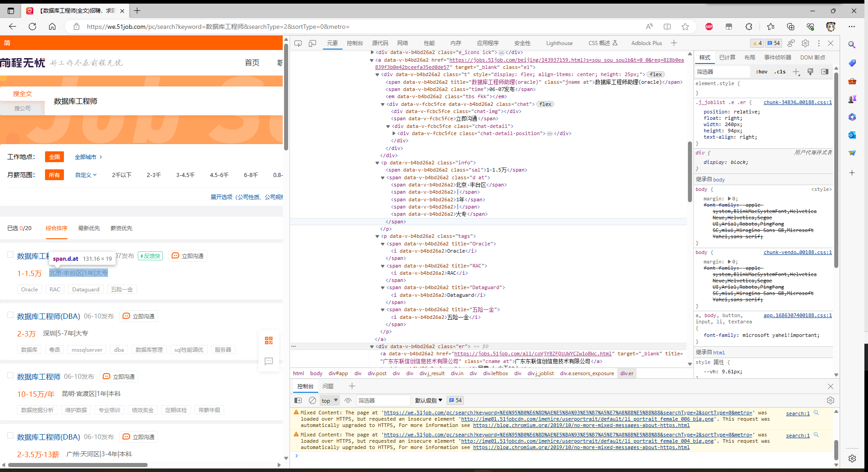Check the box beside 数据库工程师(DBA) 2-3万 job
Image resolution: width=868 pixels, height=472 pixels.
[10, 315]
